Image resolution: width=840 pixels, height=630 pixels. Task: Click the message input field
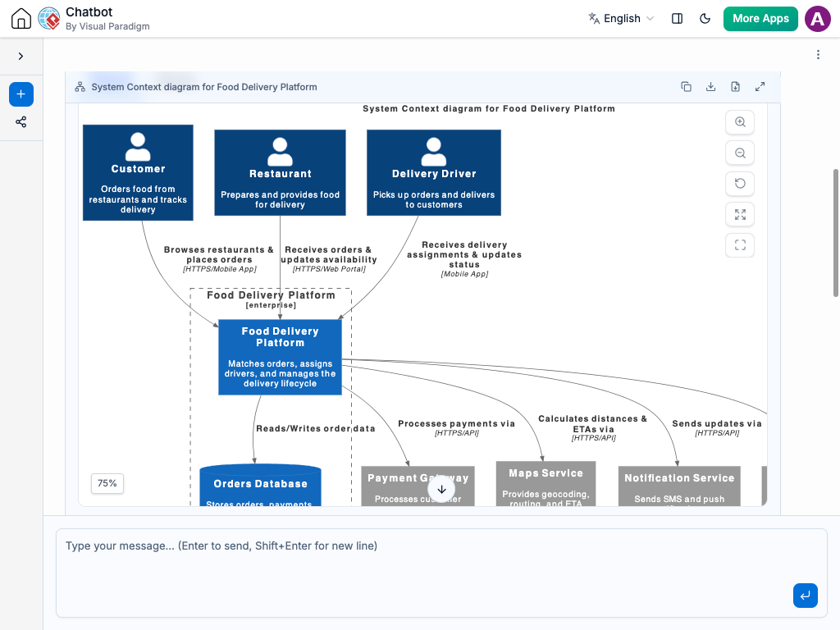pos(441,573)
